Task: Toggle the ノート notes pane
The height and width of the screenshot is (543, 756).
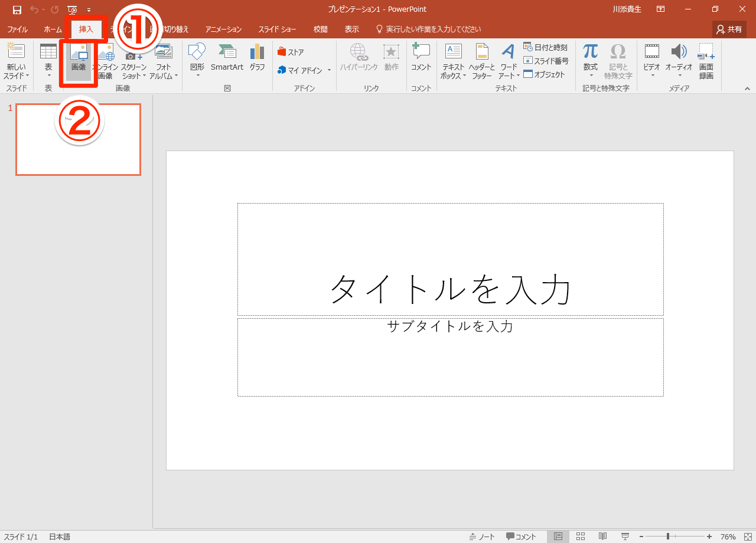Action: pos(482,537)
